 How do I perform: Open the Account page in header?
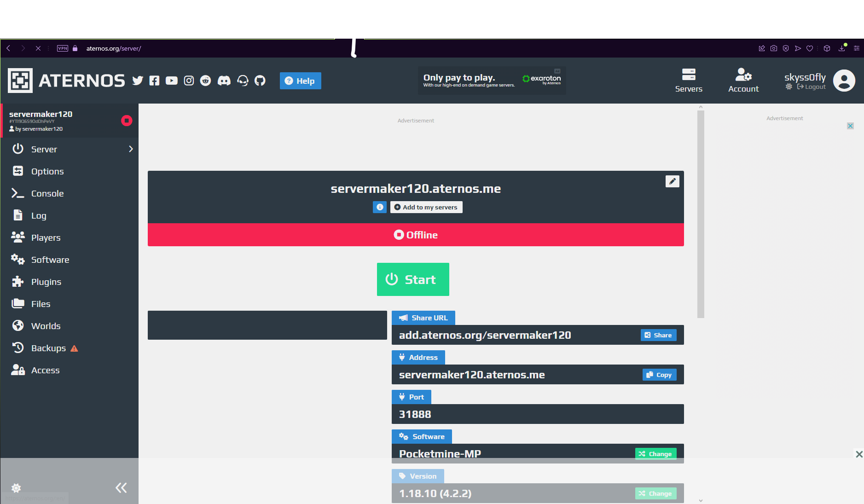tap(743, 81)
